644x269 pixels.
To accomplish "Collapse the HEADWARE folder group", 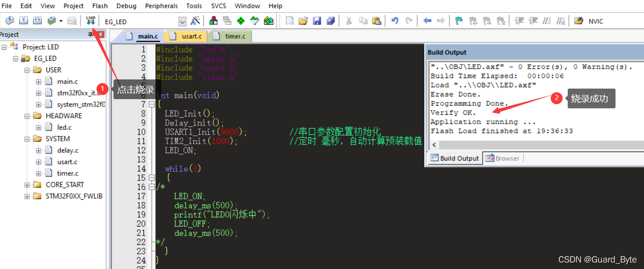I will [x=27, y=116].
